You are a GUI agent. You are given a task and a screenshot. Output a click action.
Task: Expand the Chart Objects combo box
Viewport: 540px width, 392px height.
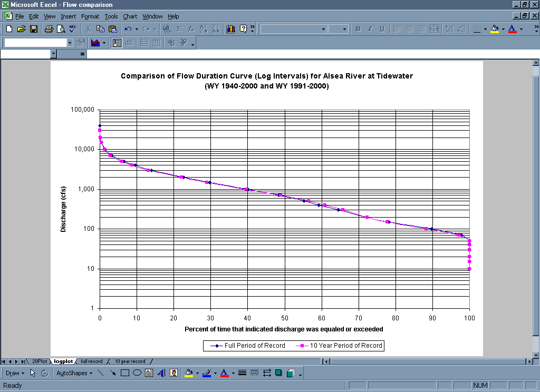click(70, 43)
